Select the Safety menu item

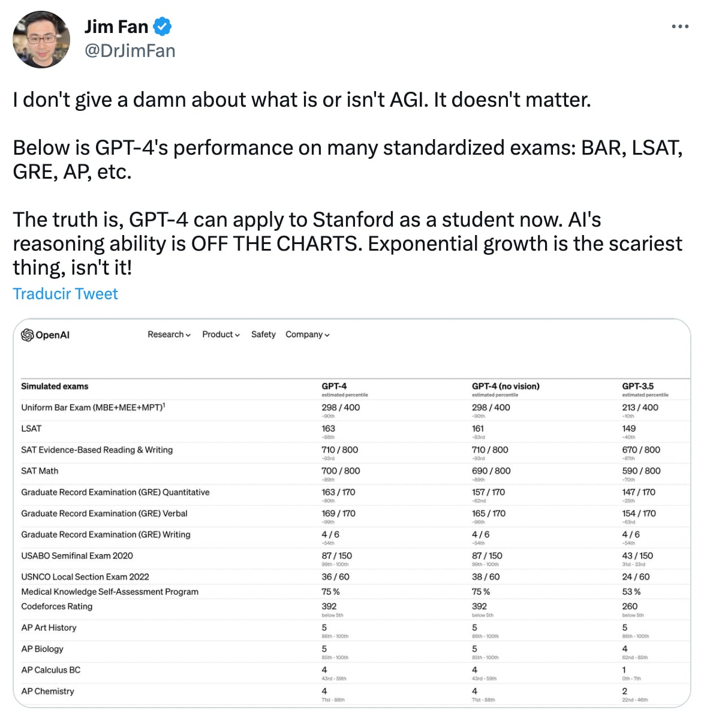263,335
